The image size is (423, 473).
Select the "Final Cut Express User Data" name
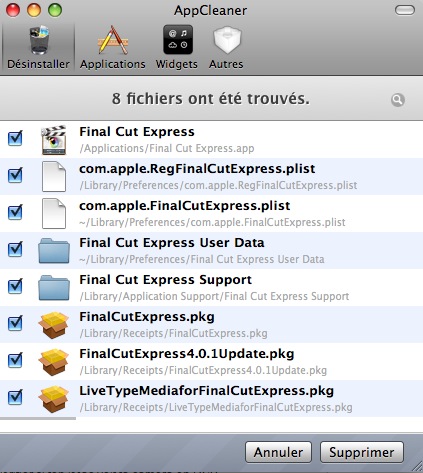tap(172, 243)
